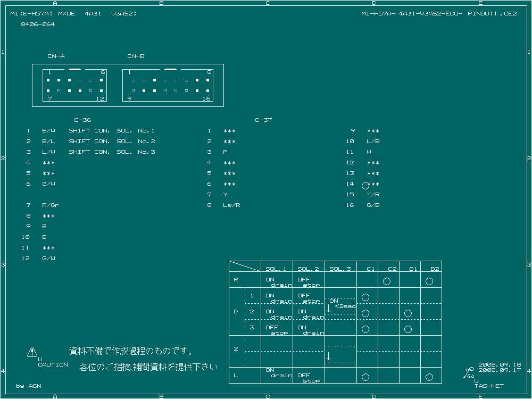The width and height of the screenshot is (532, 399).
Task: Enable the B2 circle in row L
Action: point(429,376)
